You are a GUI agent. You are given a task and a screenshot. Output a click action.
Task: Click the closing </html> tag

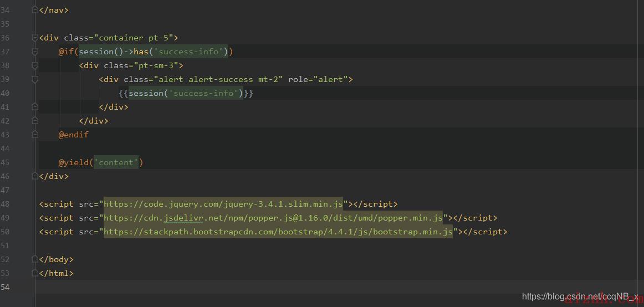click(57, 273)
